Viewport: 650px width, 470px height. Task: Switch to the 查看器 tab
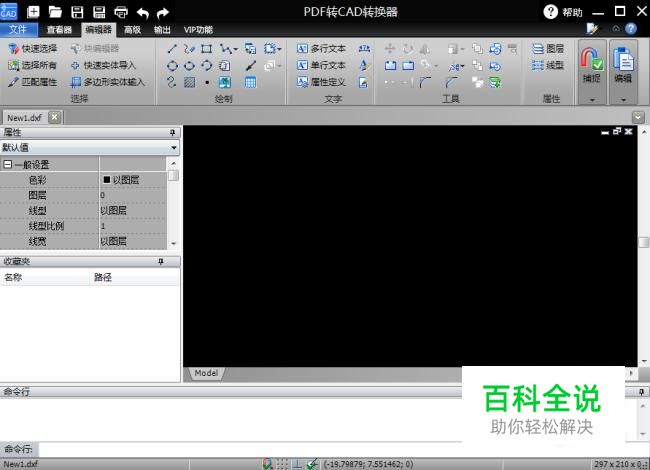59,29
